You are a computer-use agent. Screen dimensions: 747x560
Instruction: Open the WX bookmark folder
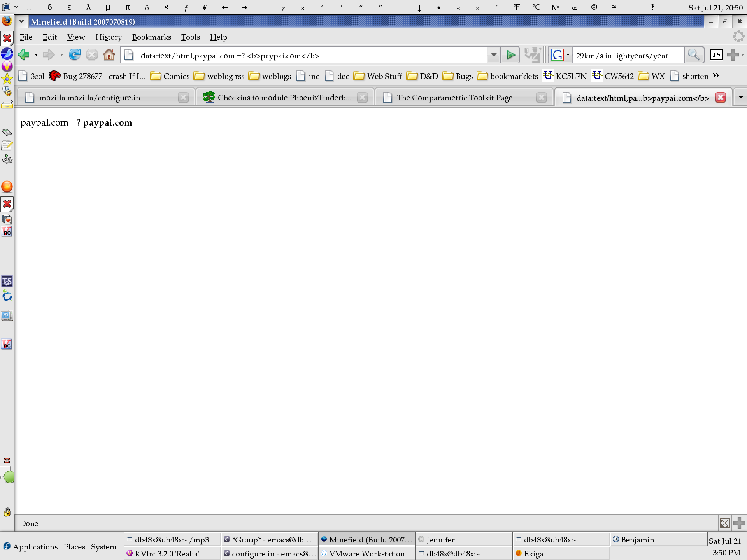coord(652,76)
